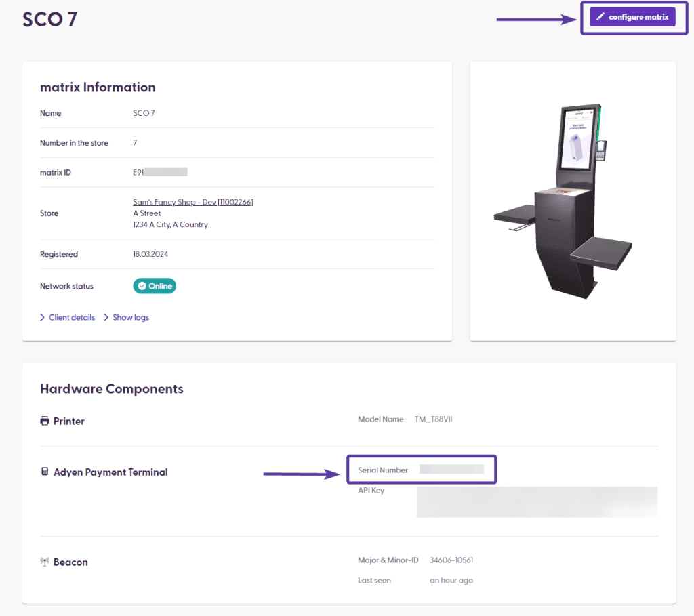The width and height of the screenshot is (694, 616).
Task: Click the Beacon antenna icon
Action: click(45, 562)
